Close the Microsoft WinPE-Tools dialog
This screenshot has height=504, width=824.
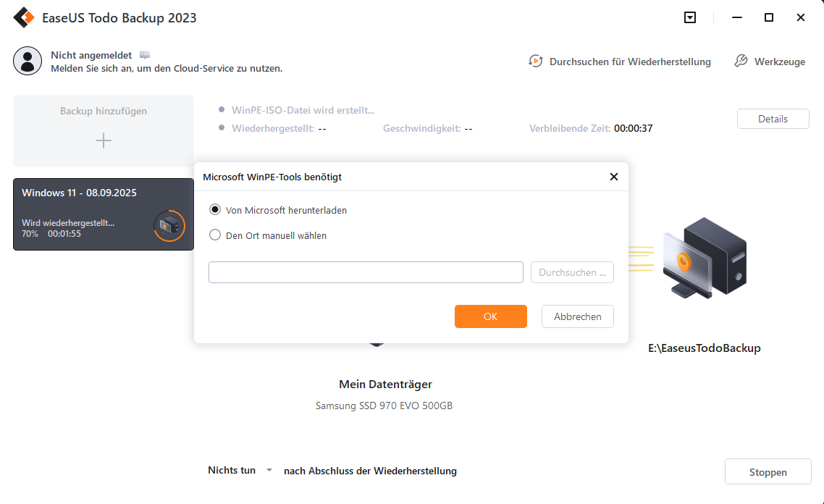click(x=614, y=177)
